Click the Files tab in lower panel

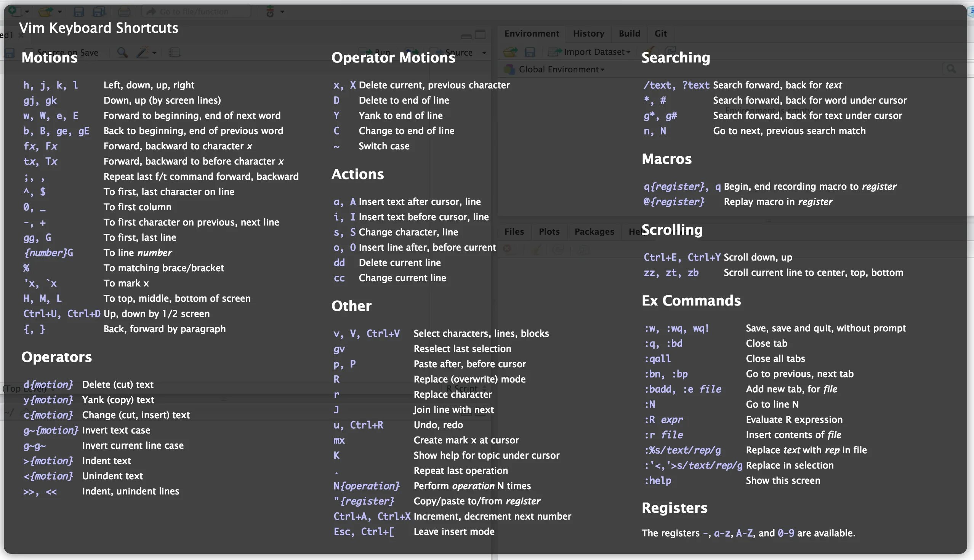[x=514, y=231]
